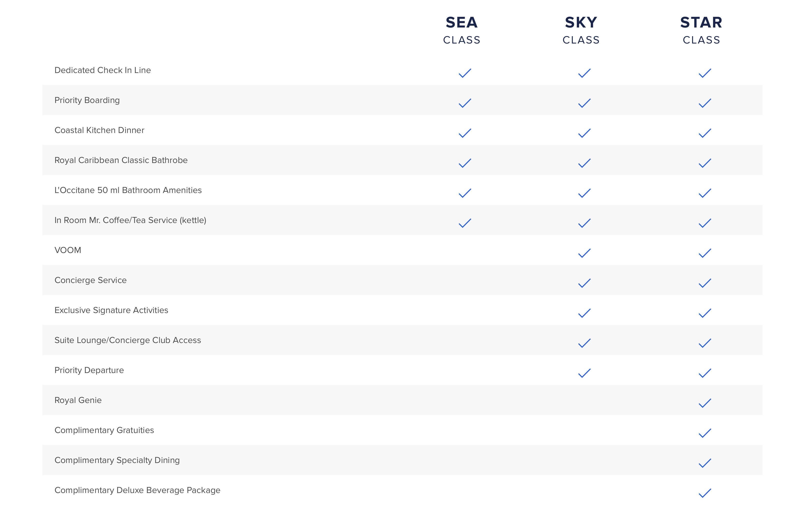Click Sea Class check for Classic Bathrobe row

tap(465, 163)
